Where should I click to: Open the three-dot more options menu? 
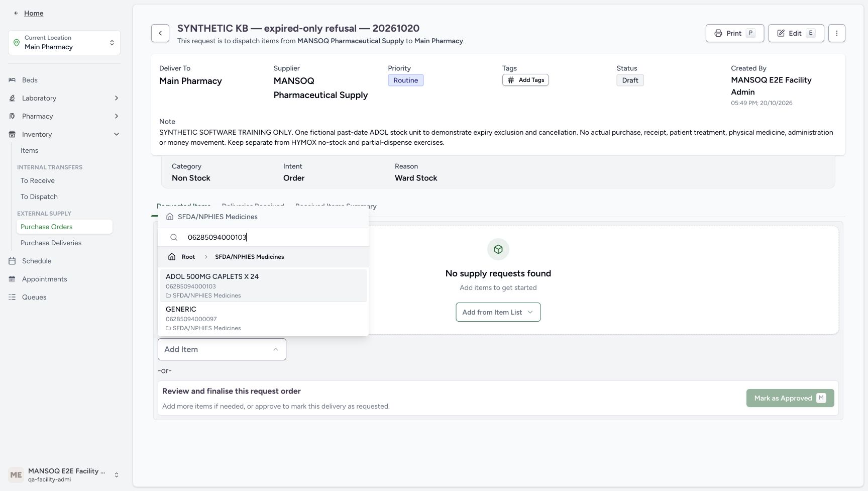click(x=837, y=33)
